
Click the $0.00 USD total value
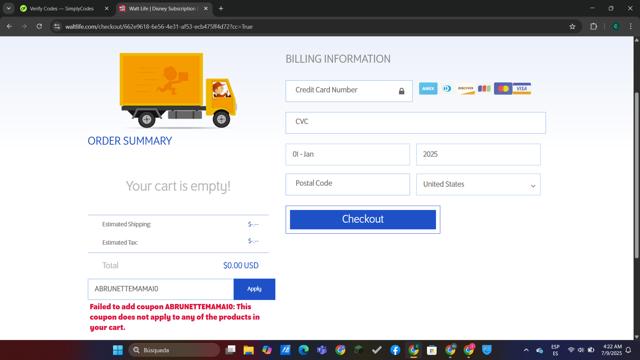click(x=241, y=265)
